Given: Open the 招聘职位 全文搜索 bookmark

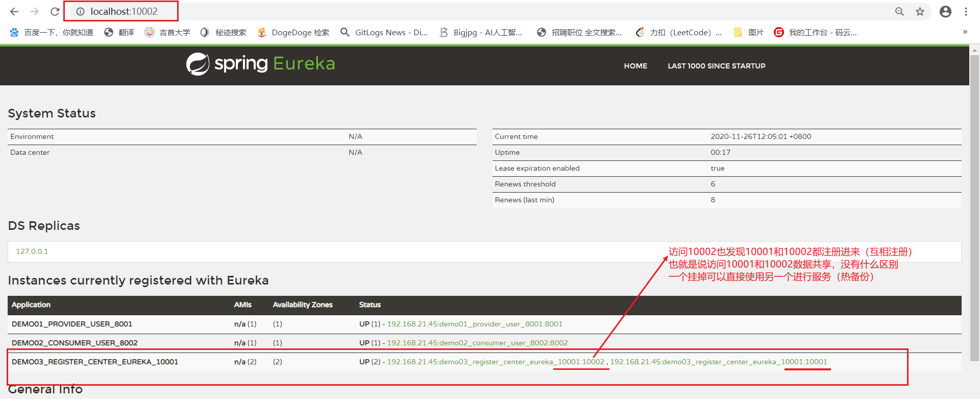Looking at the screenshot, I should point(579,32).
